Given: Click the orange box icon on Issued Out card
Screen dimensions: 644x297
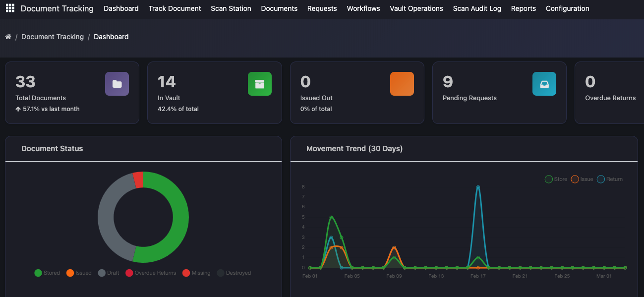Looking at the screenshot, I should point(402,83).
